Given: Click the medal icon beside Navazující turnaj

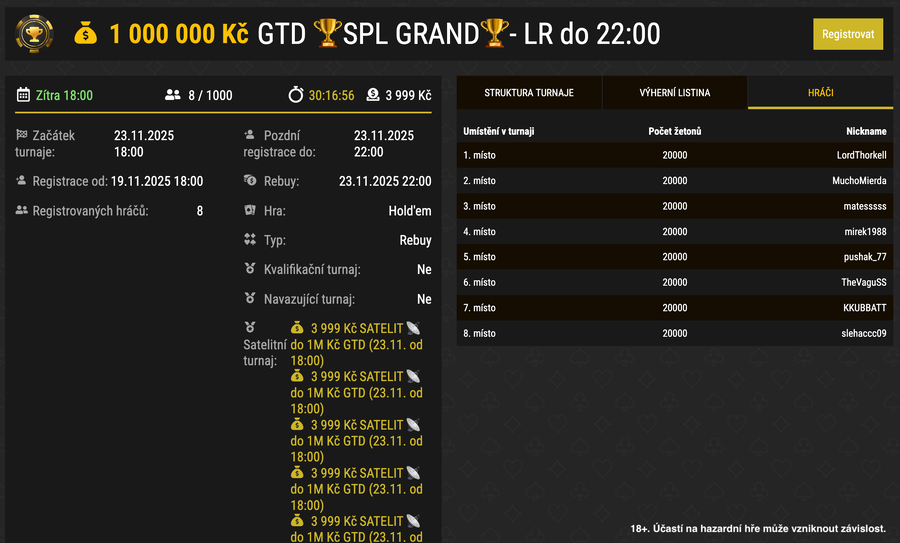Looking at the screenshot, I should pos(250,298).
